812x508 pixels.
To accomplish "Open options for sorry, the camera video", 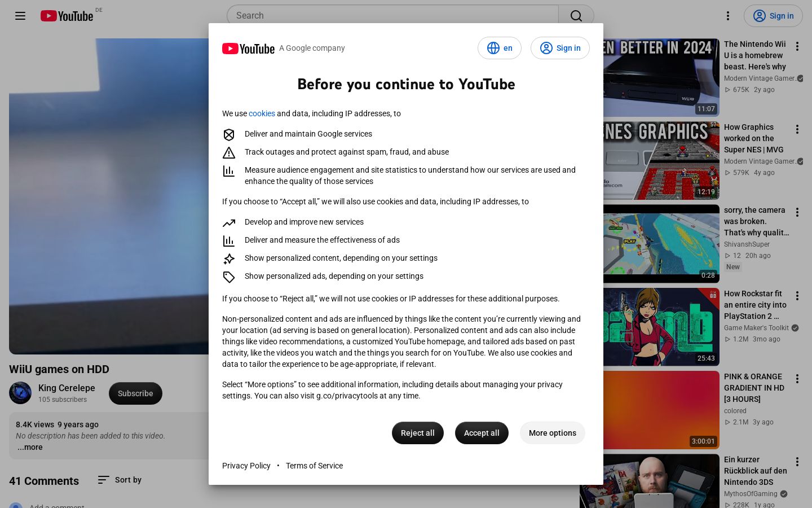I will coord(797,212).
